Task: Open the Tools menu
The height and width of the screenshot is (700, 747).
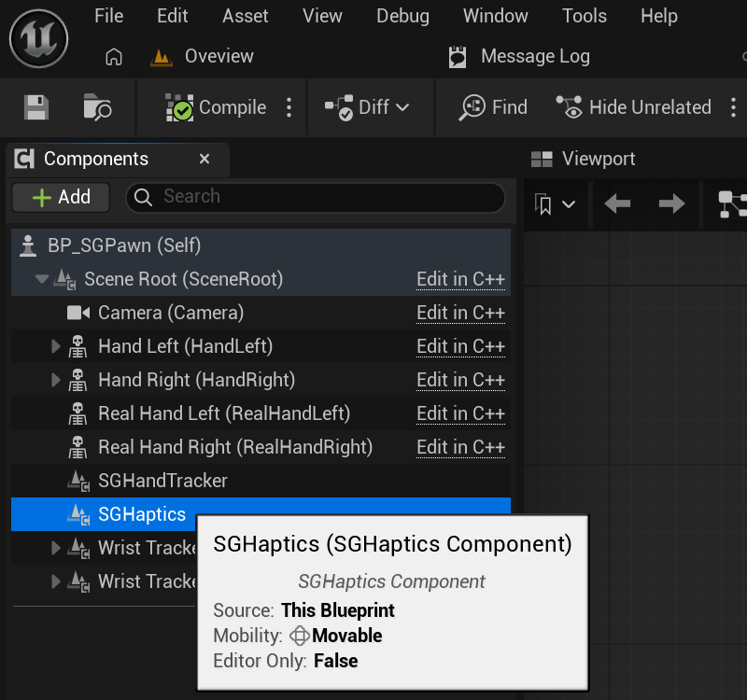Action: pos(584,16)
